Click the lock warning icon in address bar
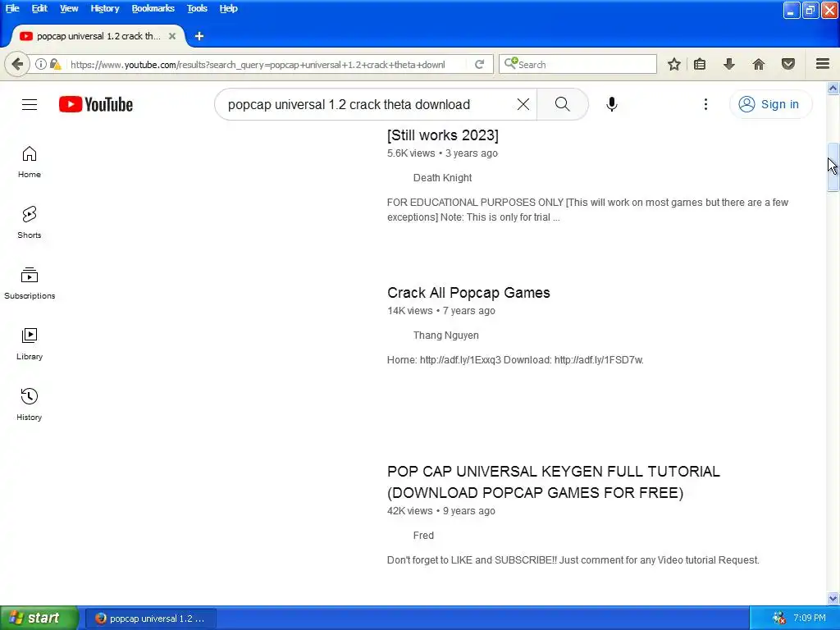840x630 pixels. pos(55,64)
